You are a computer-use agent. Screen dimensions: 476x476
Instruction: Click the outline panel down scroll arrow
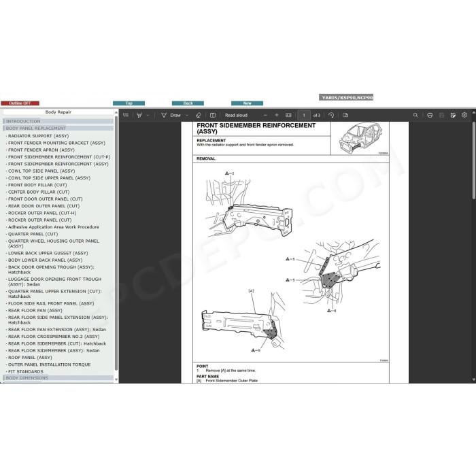[116, 379]
